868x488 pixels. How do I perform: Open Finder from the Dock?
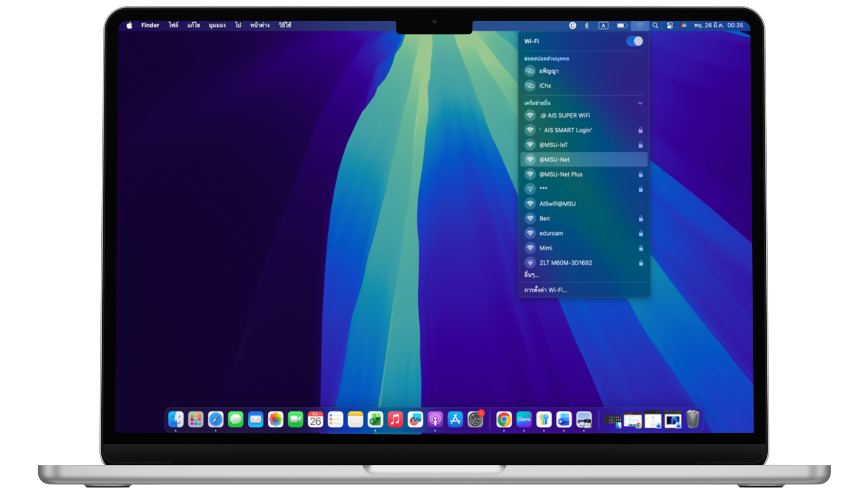click(x=176, y=420)
